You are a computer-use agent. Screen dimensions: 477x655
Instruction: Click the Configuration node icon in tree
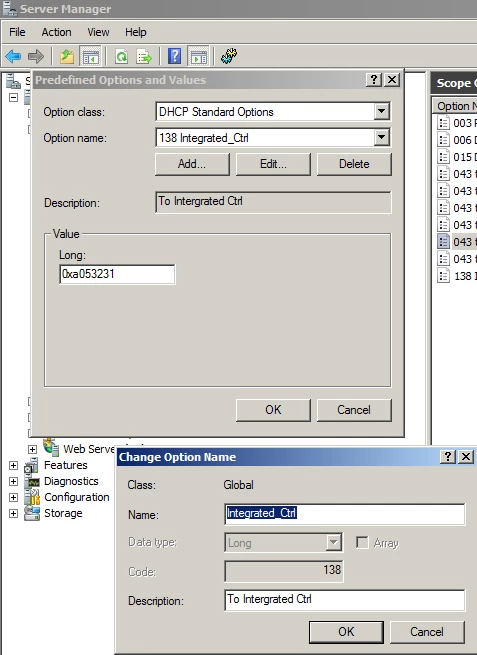pos(32,497)
